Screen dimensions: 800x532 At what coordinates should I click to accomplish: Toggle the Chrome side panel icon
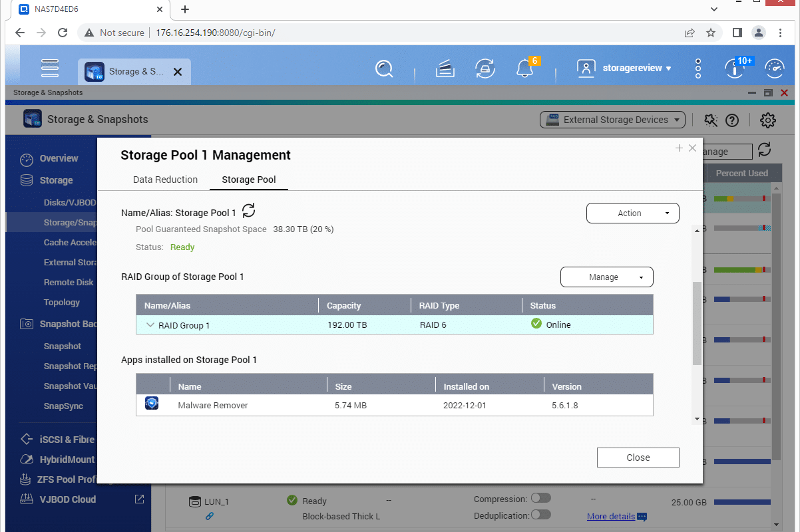737,33
